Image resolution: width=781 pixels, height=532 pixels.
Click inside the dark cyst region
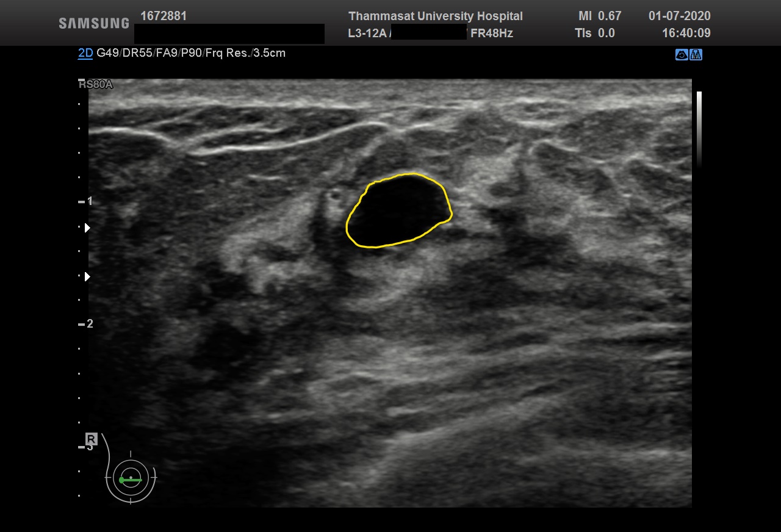pyautogui.click(x=400, y=210)
